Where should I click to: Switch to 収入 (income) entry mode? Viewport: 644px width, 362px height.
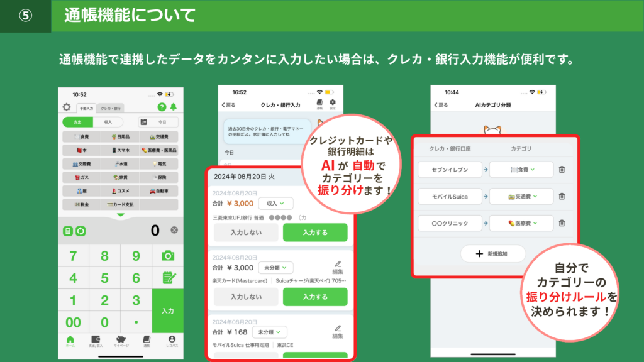[109, 122]
